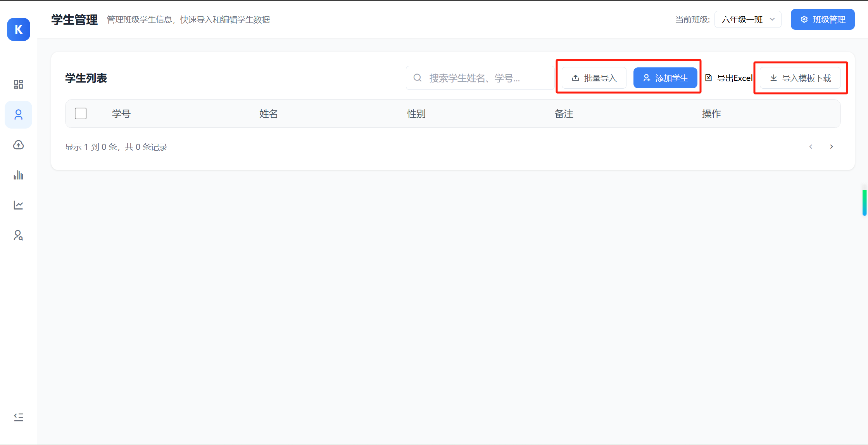Click the K logo icon
The image size is (868, 445).
pyautogui.click(x=18, y=29)
